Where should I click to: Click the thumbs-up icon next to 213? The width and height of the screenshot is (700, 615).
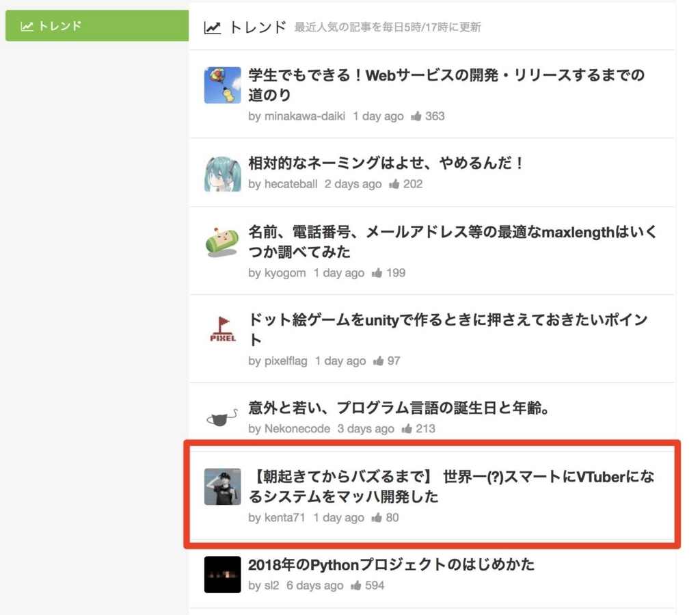407,429
